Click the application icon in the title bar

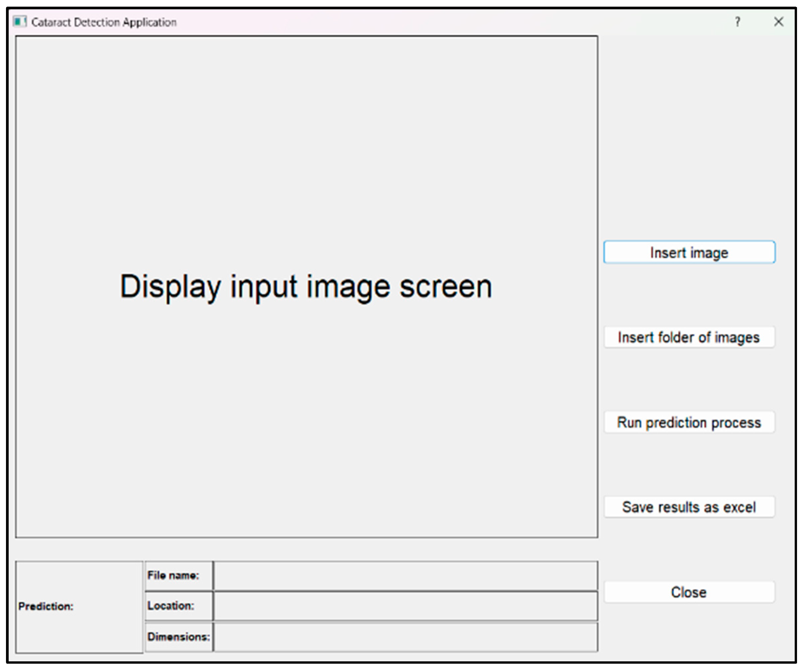point(20,22)
